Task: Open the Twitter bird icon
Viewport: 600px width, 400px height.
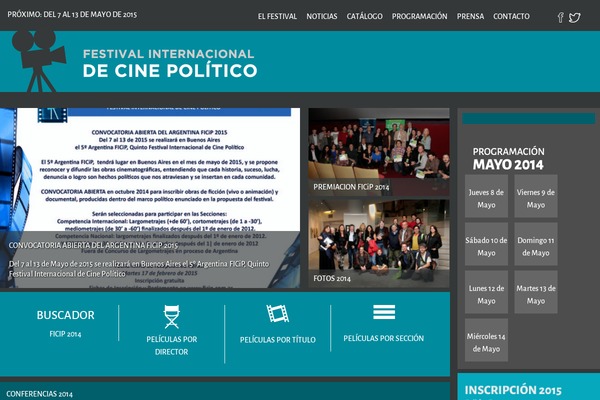Action: click(x=574, y=18)
